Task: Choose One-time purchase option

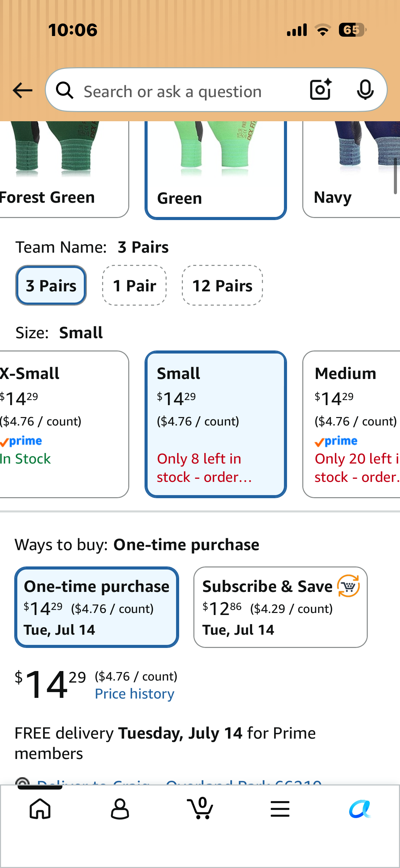Action: tap(97, 607)
